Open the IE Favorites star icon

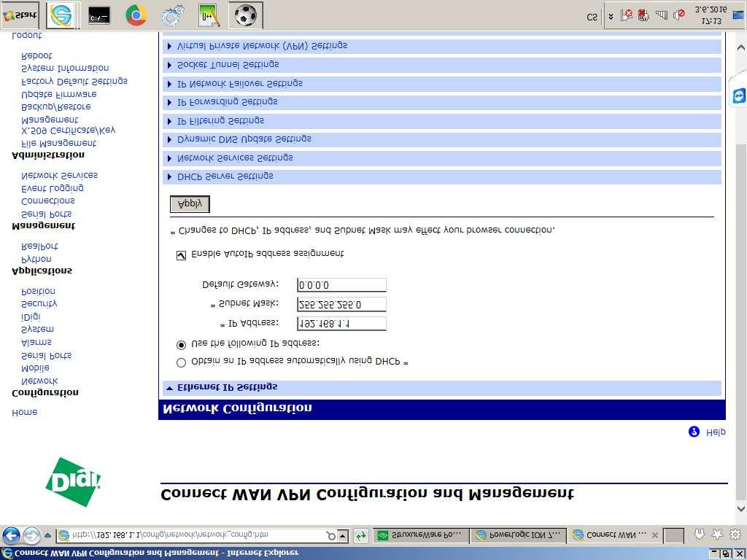pos(717,534)
